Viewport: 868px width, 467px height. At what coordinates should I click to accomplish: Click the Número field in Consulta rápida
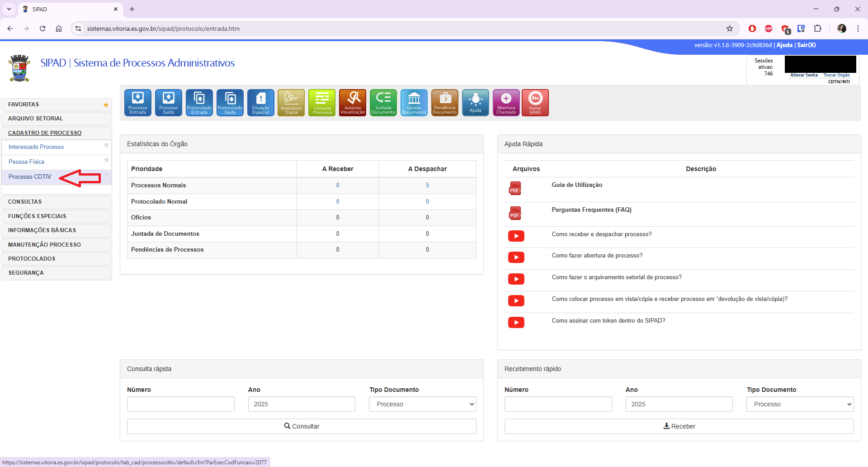[181, 404]
